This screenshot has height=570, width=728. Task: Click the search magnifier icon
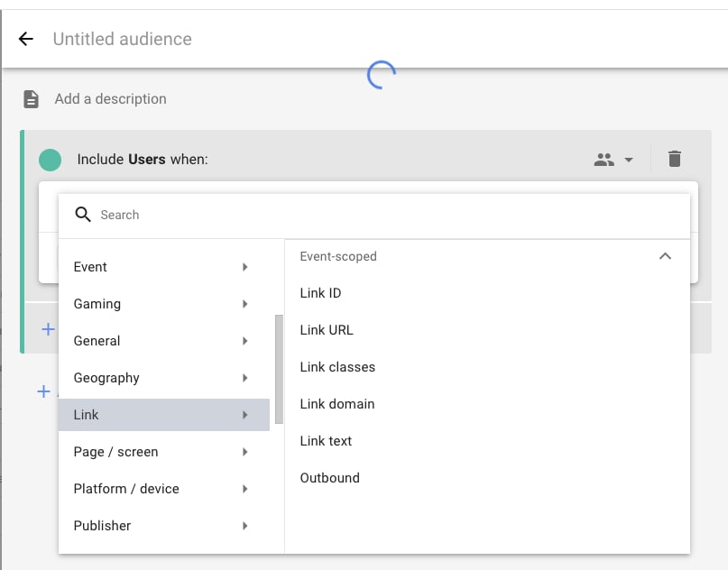pyautogui.click(x=83, y=215)
